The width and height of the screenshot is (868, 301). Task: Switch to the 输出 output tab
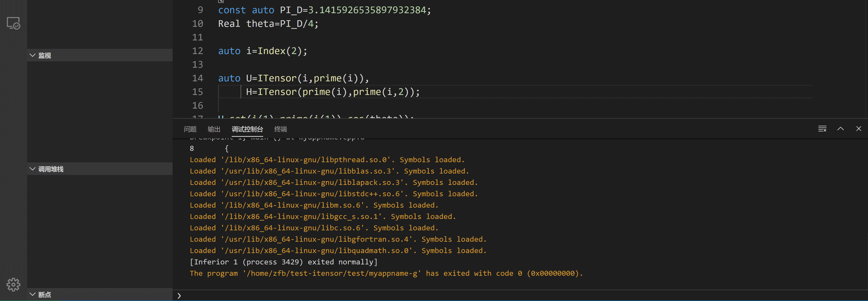(214, 129)
